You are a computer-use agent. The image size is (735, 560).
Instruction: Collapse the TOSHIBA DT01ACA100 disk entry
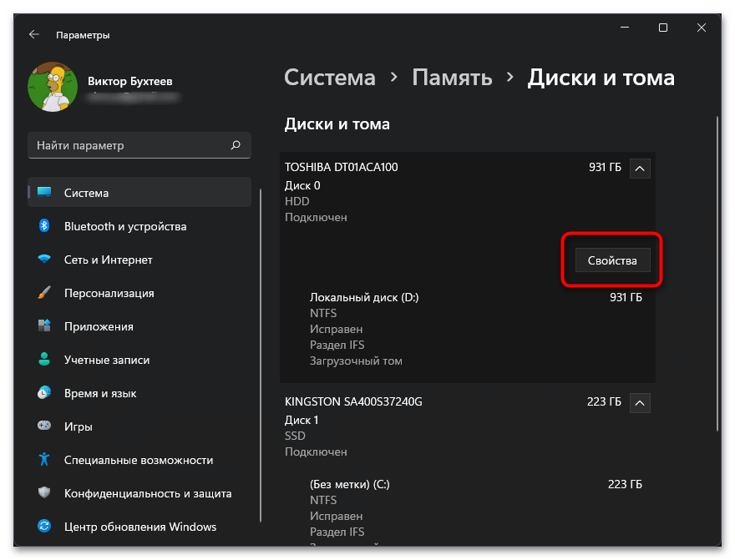640,168
